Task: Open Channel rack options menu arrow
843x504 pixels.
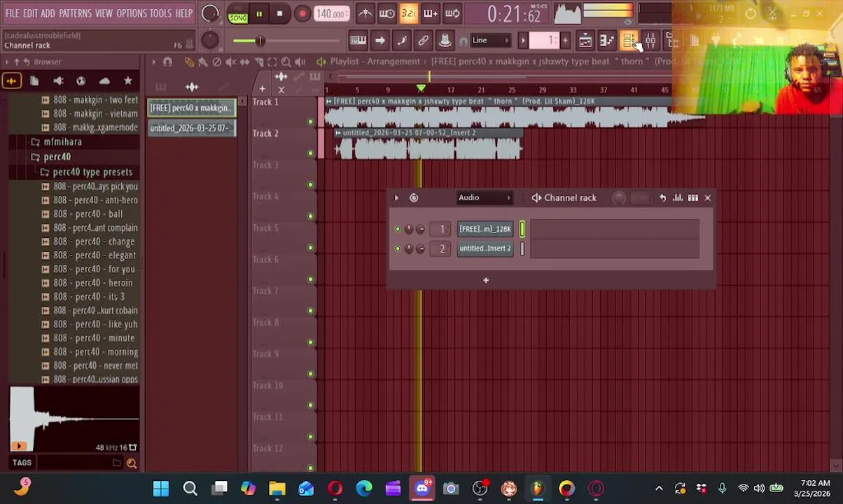Action: [396, 198]
